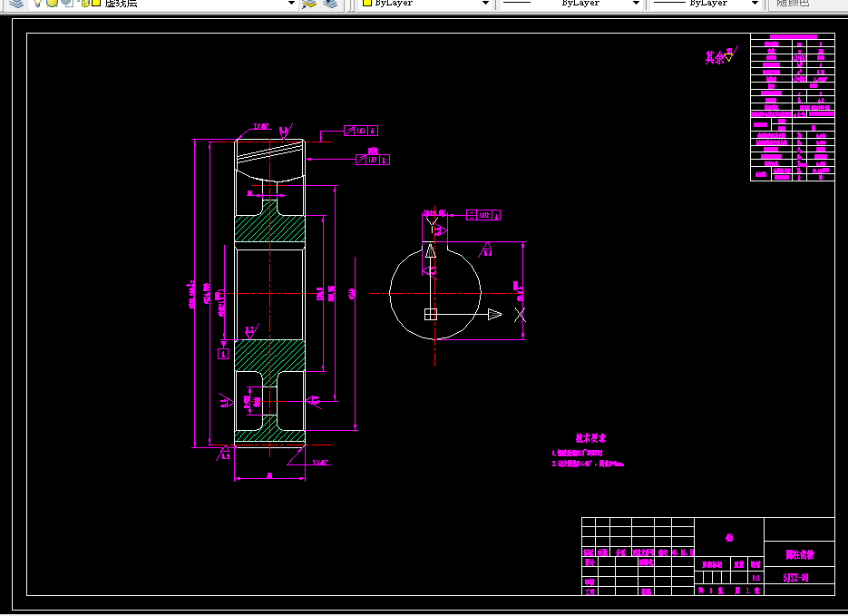848x616 pixels.
Task: Toggle the layer freeze sun icon
Action: (52, 3)
